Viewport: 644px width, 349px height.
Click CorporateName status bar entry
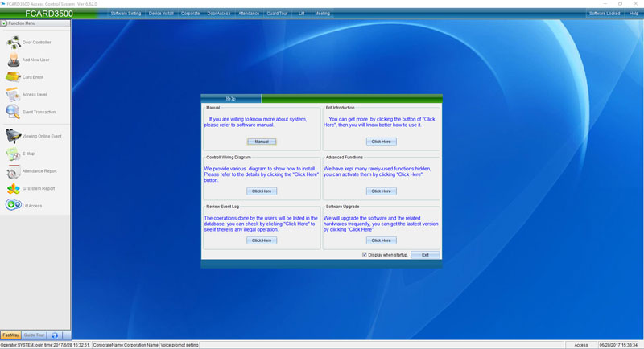126,345
